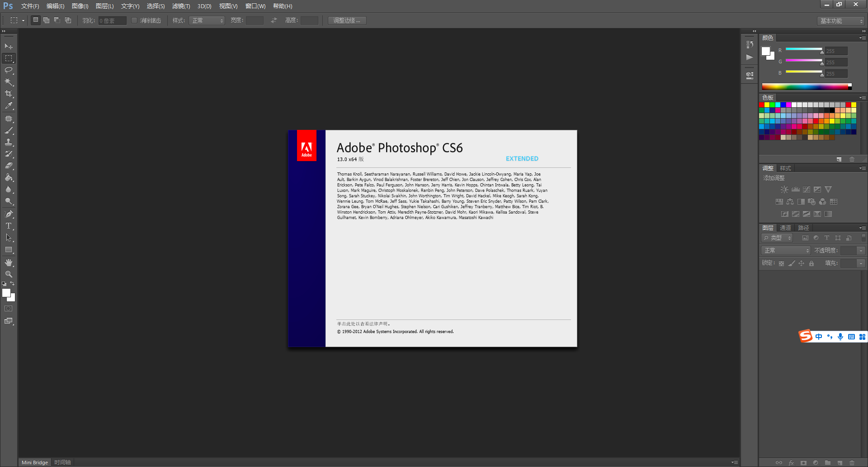The image size is (868, 467).
Task: Switch to the Channels tab
Action: coord(785,228)
